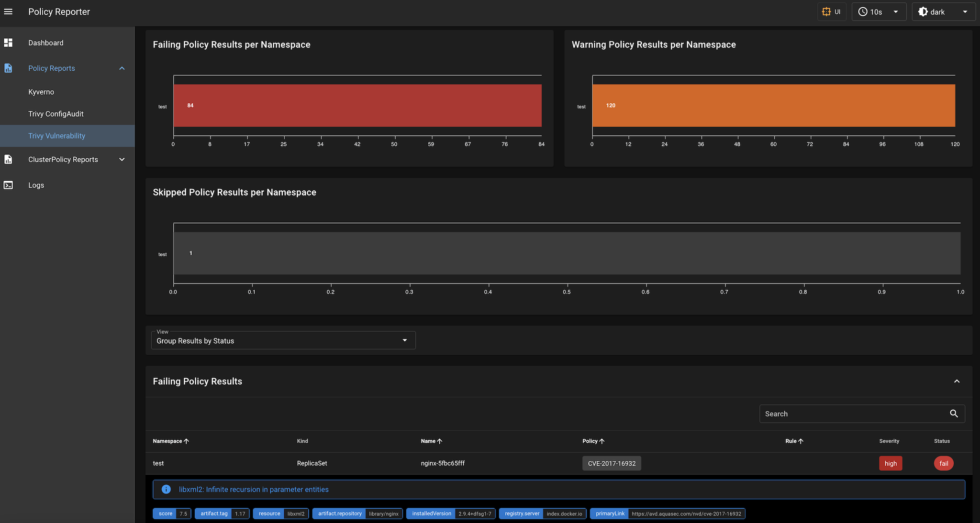This screenshot has width=980, height=523.
Task: Click the clock icon next to refresh interval
Action: click(863, 11)
